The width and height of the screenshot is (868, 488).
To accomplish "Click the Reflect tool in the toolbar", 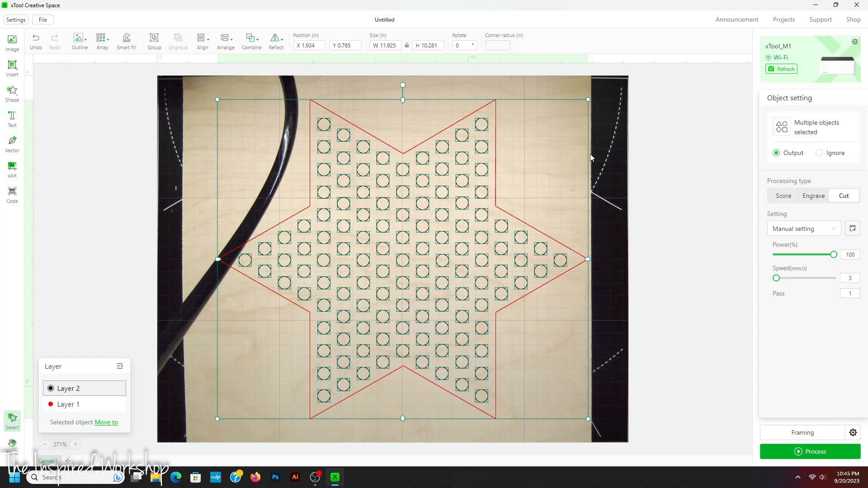I will 276,41.
